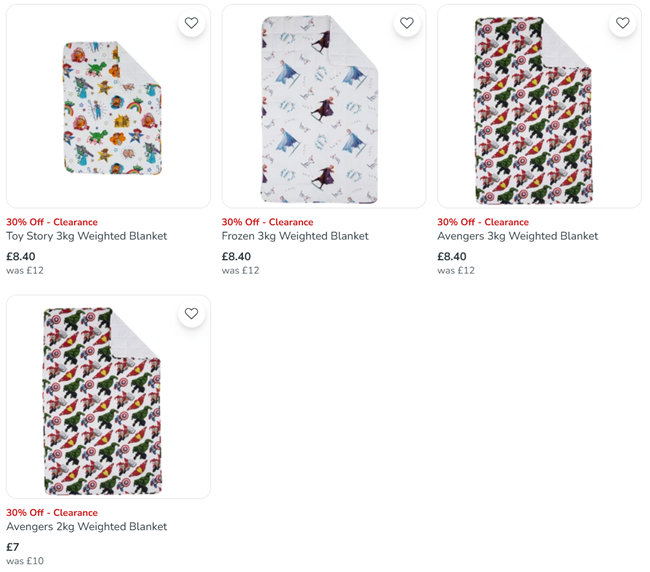Click the £7 price of Avengers 2kg blanket

pyautogui.click(x=13, y=547)
